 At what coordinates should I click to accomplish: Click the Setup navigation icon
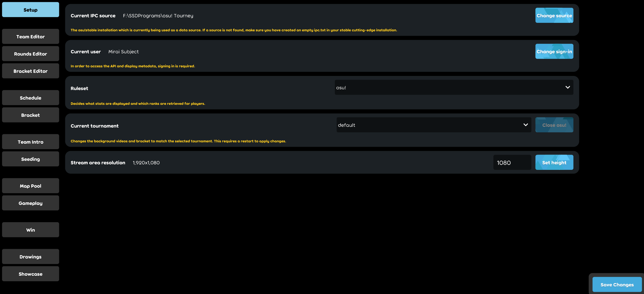[x=30, y=10]
